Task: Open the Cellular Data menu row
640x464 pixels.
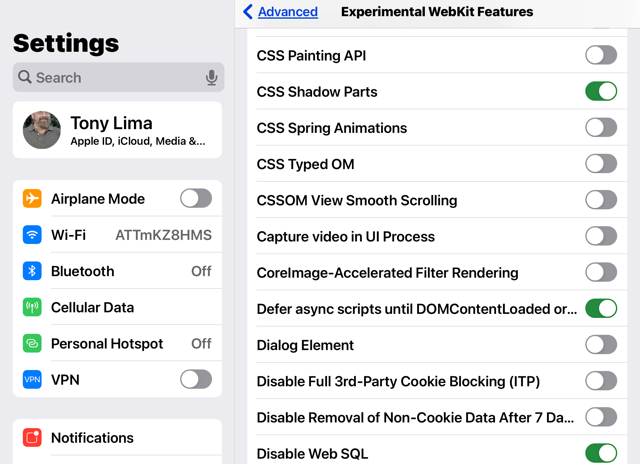Action: [118, 307]
